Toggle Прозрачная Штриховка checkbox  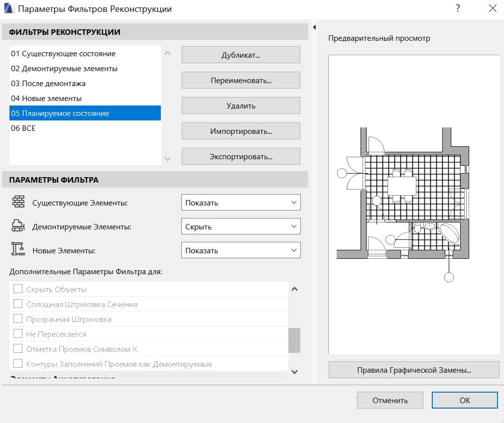click(x=18, y=318)
